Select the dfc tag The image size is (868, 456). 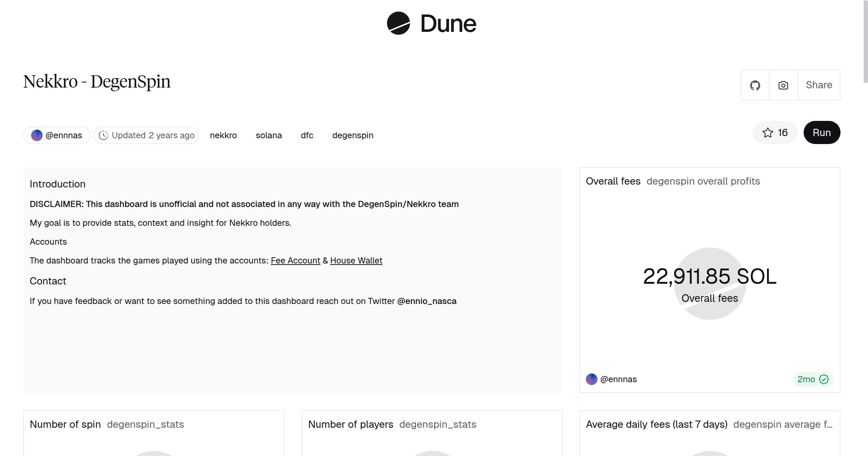[307, 135]
